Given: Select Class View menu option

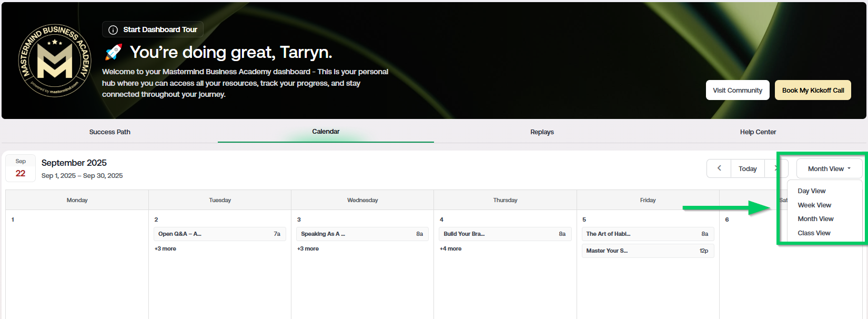Looking at the screenshot, I should pyautogui.click(x=814, y=233).
